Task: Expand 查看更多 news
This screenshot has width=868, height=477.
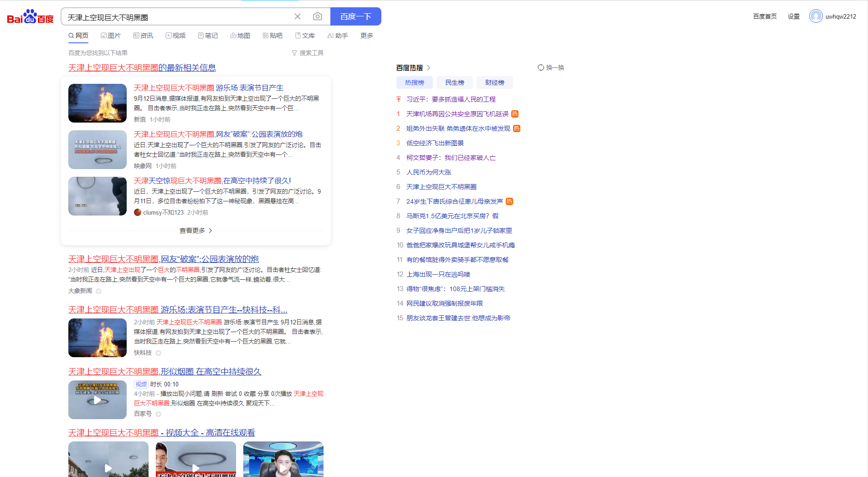Action: click(196, 231)
